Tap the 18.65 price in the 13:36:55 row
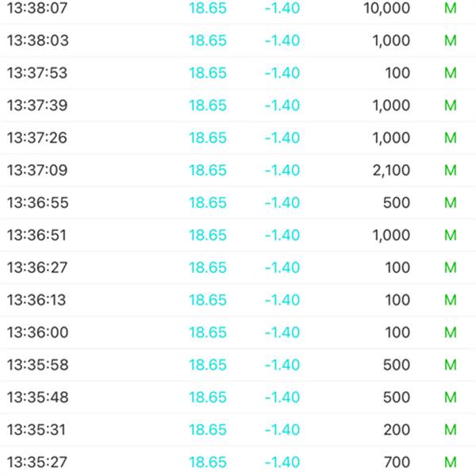Image resolution: width=476 pixels, height=476 pixels. coord(208,203)
